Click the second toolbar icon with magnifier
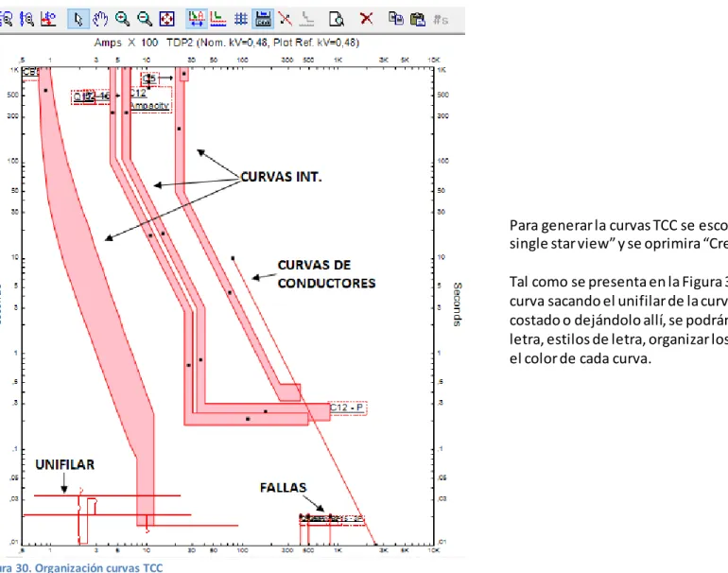 click(26, 19)
